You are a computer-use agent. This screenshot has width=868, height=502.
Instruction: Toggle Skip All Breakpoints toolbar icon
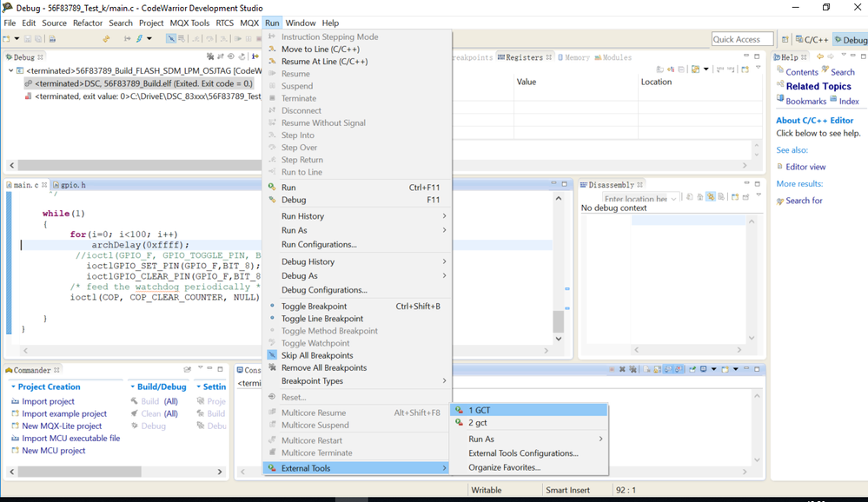pyautogui.click(x=171, y=39)
